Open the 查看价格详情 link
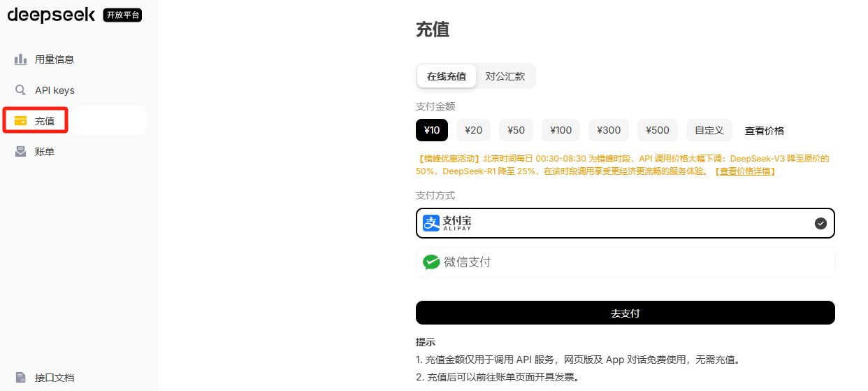The height and width of the screenshot is (391, 868). [744, 171]
